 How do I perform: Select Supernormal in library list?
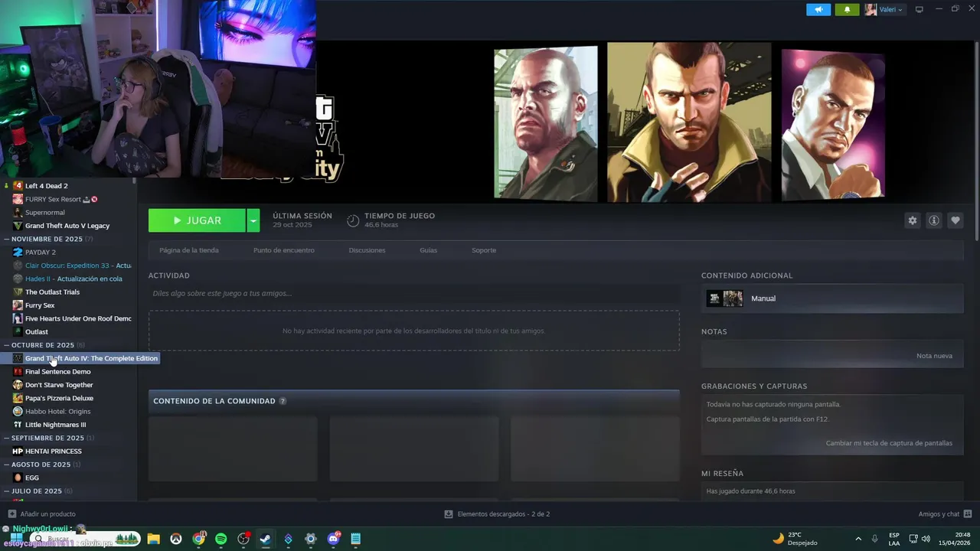44,213
